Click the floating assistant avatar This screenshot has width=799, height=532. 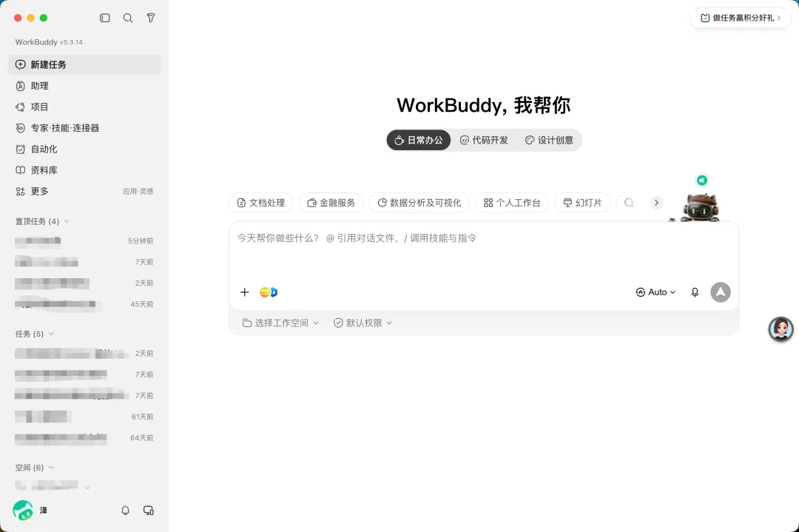[x=781, y=329]
